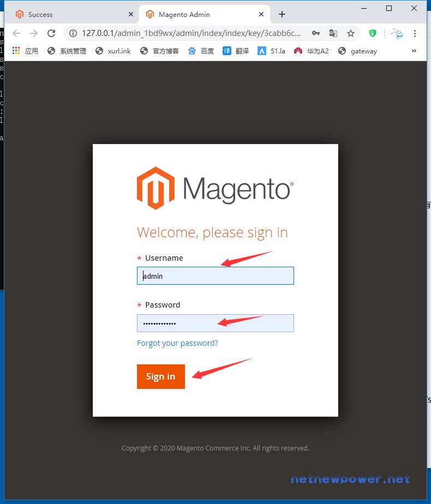Click the translate page icon

coord(333,33)
